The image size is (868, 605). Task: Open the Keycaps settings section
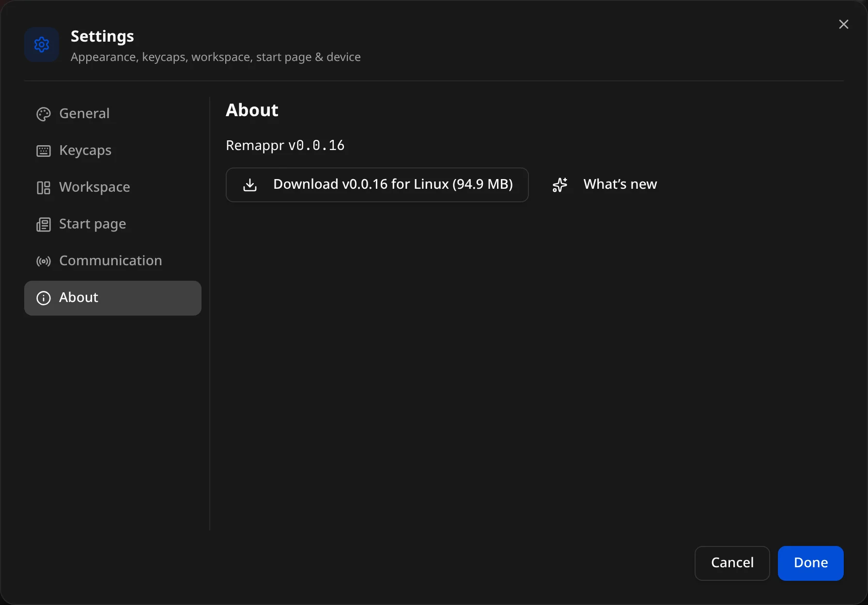(x=112, y=151)
